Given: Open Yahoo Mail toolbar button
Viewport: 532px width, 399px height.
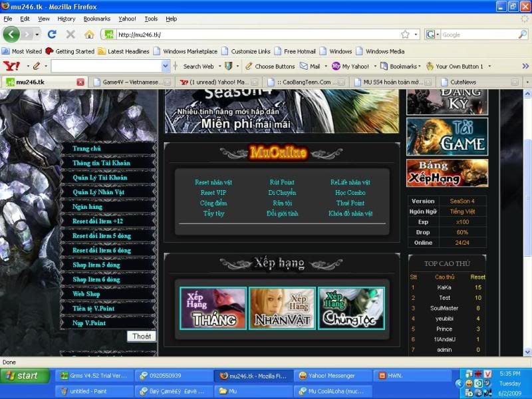Looking at the screenshot, I should point(310,66).
